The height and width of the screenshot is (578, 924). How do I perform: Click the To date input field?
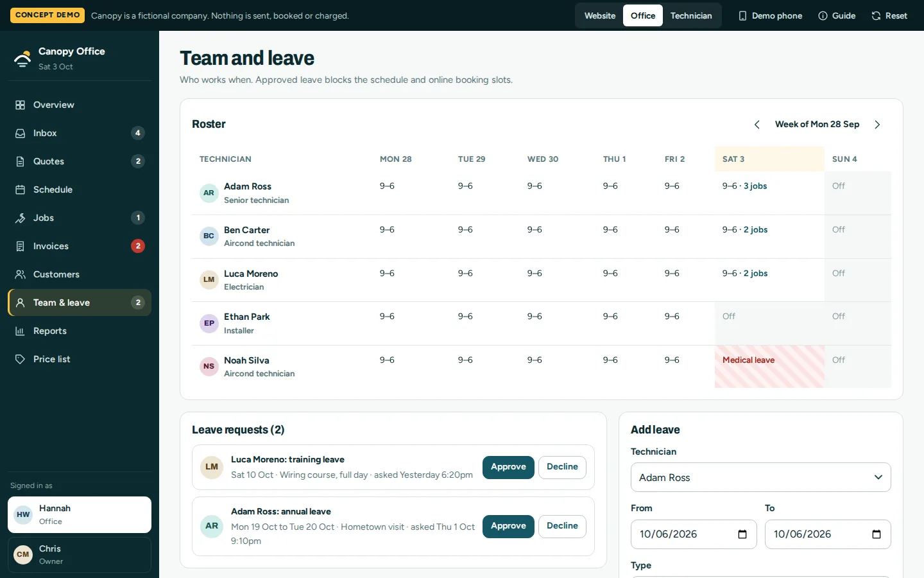click(x=828, y=534)
